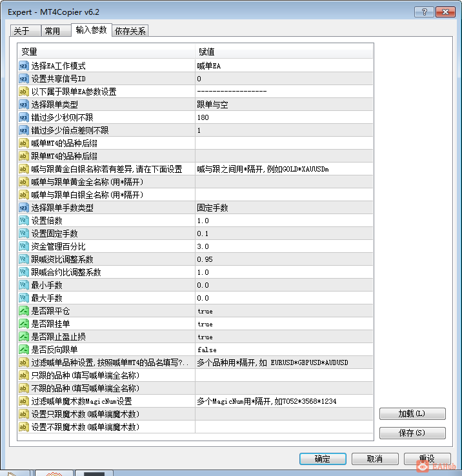
Task: Click the 重设 button
Action: click(x=427, y=459)
